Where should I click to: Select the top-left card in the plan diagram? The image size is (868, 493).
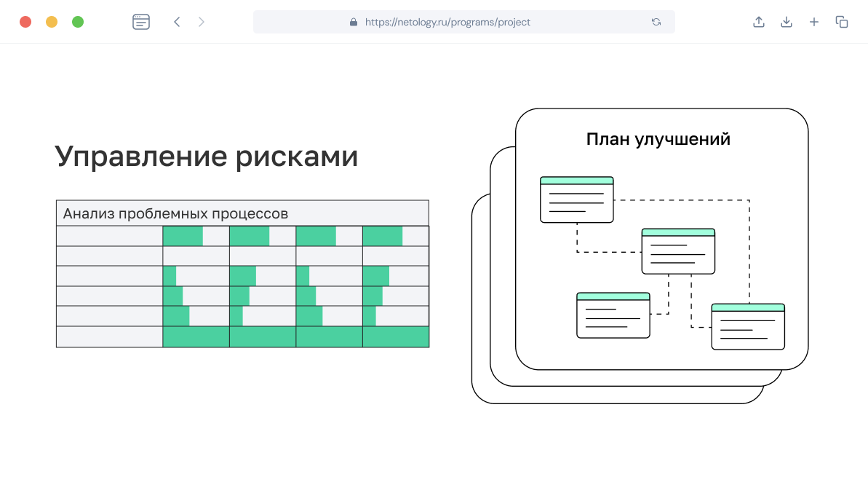[x=576, y=200]
